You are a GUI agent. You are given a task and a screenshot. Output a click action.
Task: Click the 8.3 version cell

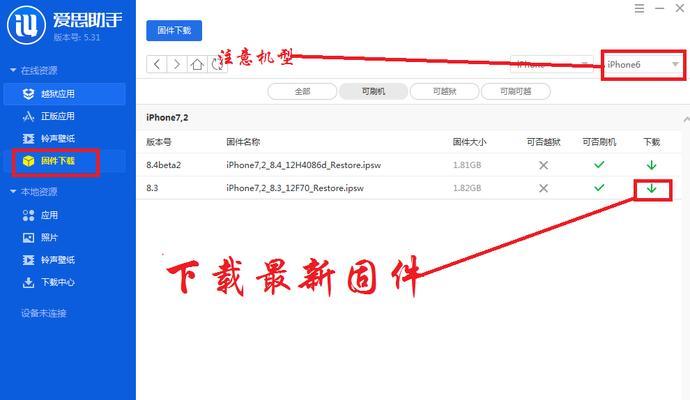[152, 188]
